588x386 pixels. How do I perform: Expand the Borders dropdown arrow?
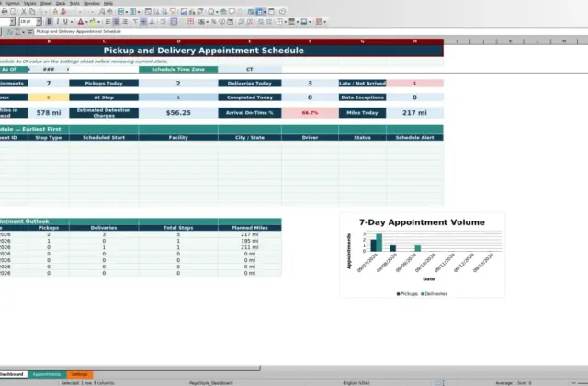point(286,22)
